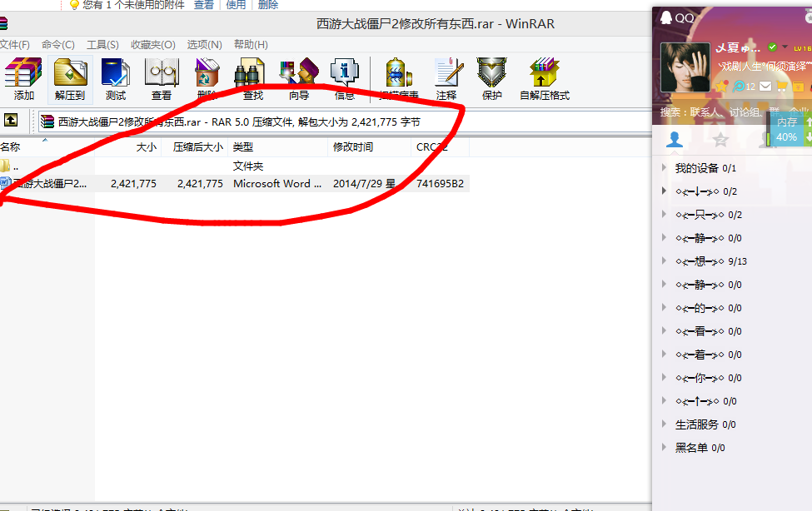Open the 选项(N) menu
The height and width of the screenshot is (511, 812).
tap(204, 44)
